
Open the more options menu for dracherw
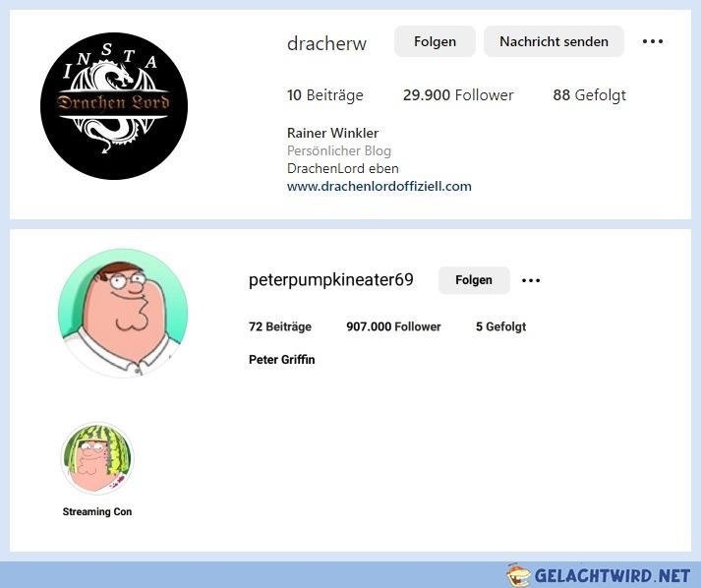click(652, 41)
